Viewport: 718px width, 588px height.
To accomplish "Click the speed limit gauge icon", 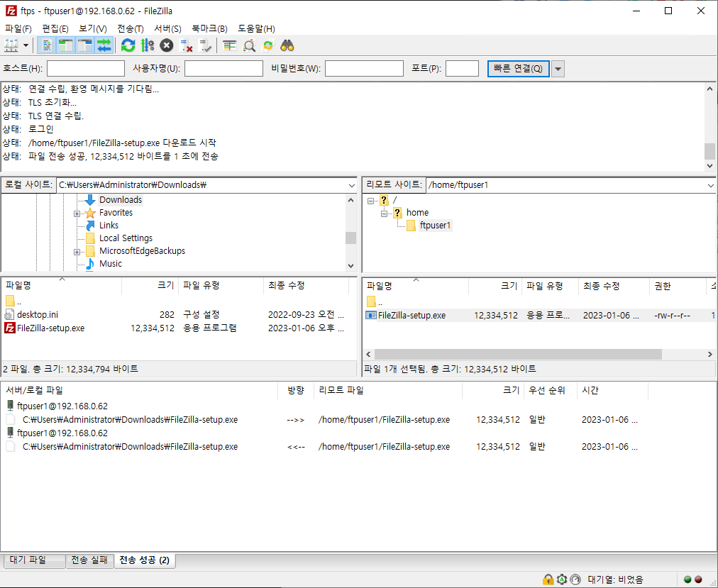I will 575,579.
